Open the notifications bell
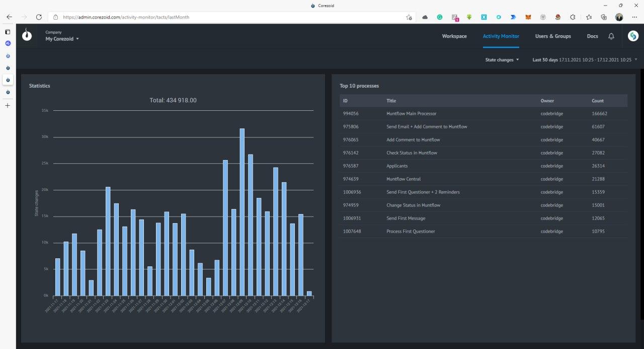The image size is (644, 349). 611,36
